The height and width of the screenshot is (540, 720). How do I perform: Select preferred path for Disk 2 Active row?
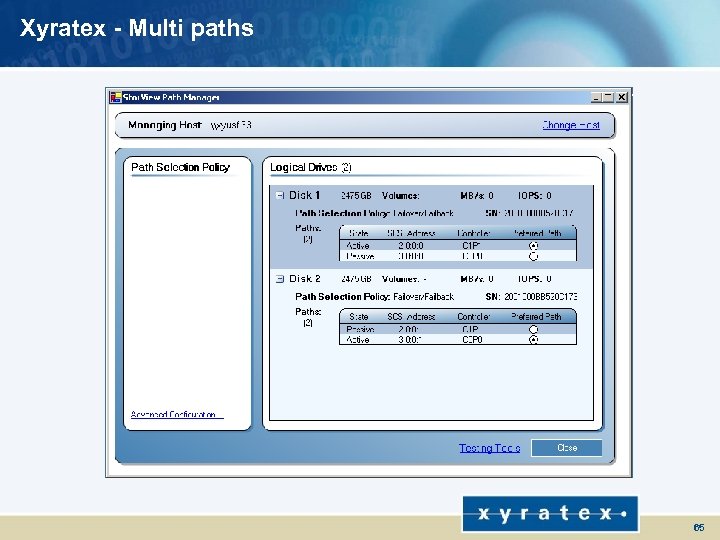click(x=533, y=340)
